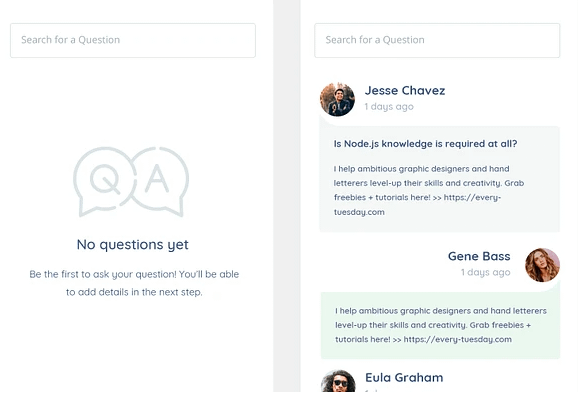This screenshot has width=578, height=393.
Task: Select the Jesse Chavez name link
Action: [x=405, y=90]
